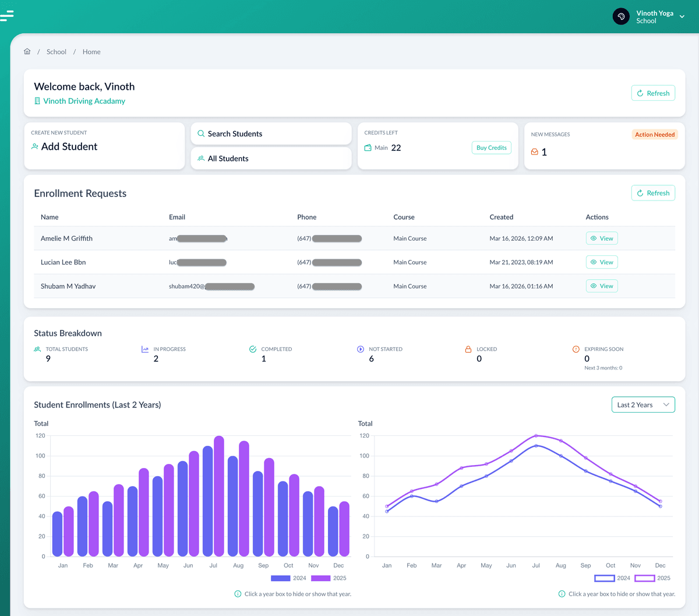Open the Last 2 Years dropdown
The height and width of the screenshot is (616, 699).
(642, 404)
